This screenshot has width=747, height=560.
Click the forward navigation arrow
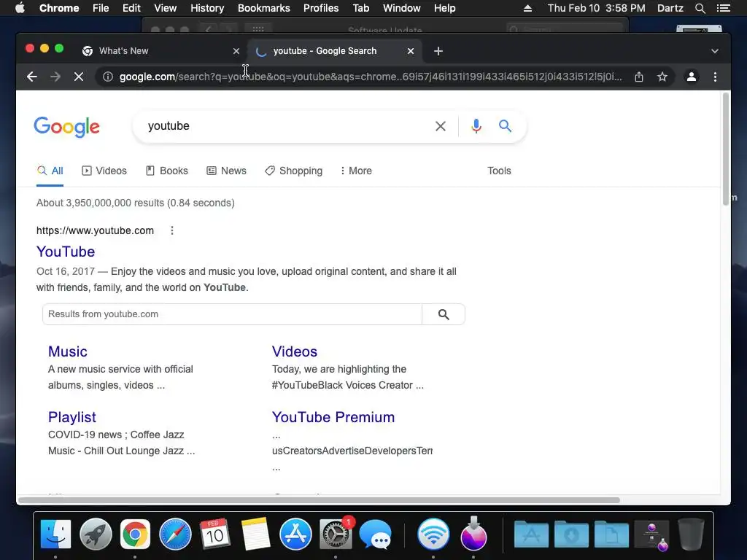(55, 77)
